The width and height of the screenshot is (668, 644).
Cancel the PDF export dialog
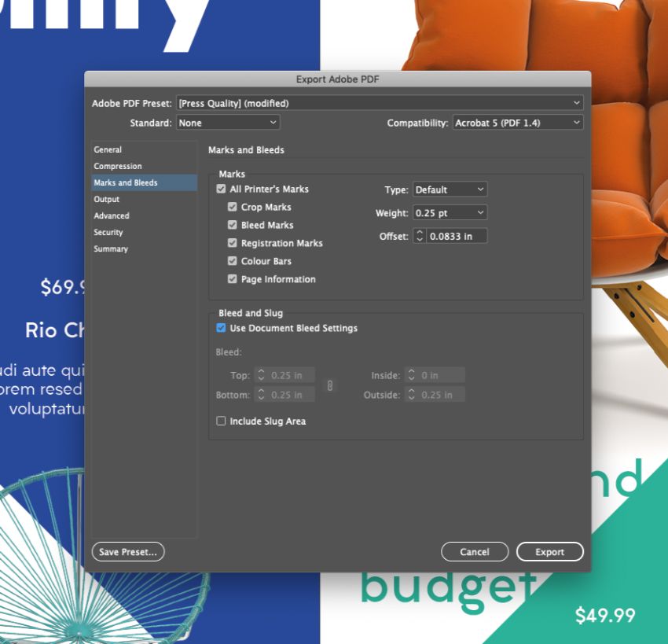point(475,551)
